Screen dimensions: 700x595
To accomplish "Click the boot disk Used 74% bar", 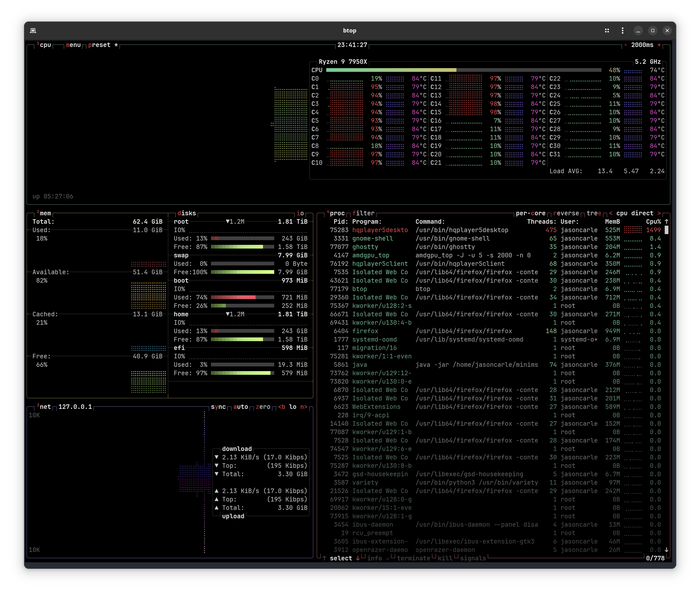I will (242, 297).
